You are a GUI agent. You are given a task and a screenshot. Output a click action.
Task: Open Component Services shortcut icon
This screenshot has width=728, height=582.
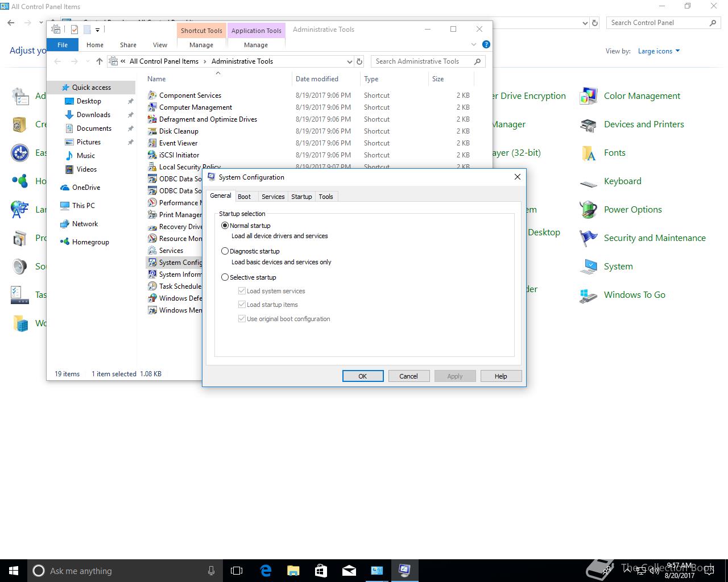152,95
